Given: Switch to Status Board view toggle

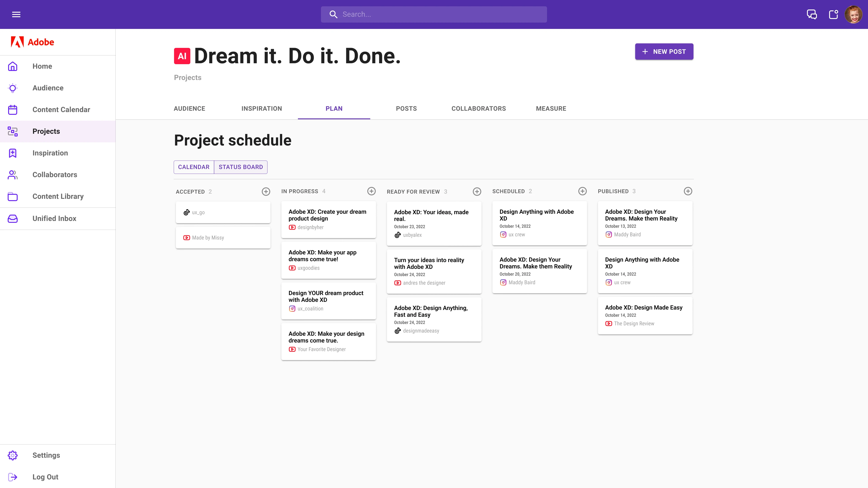Looking at the screenshot, I should tap(241, 167).
